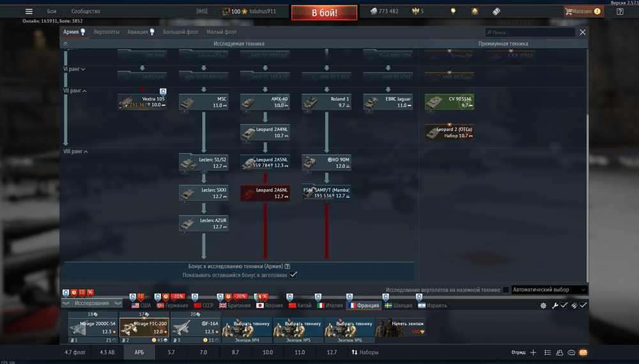Click the Golden Eagles currency icon

click(x=415, y=11)
